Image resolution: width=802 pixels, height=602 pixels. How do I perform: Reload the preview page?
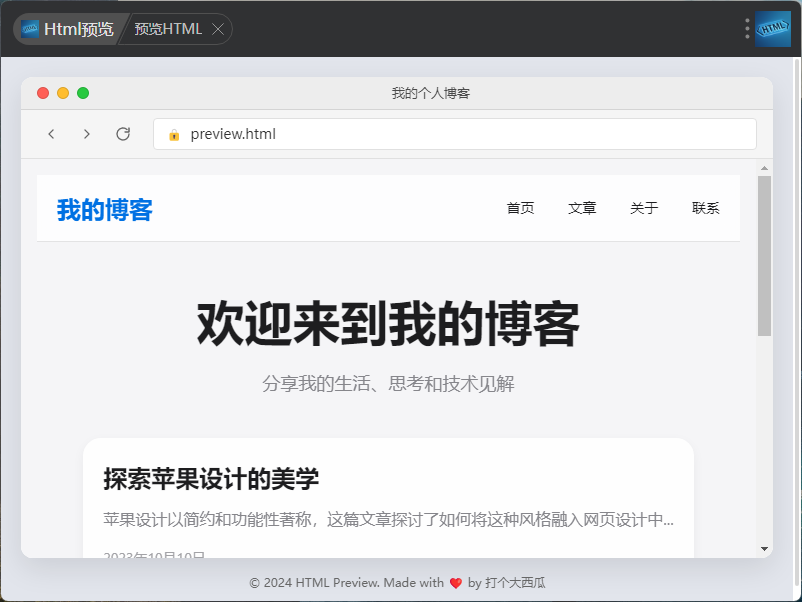pyautogui.click(x=123, y=134)
